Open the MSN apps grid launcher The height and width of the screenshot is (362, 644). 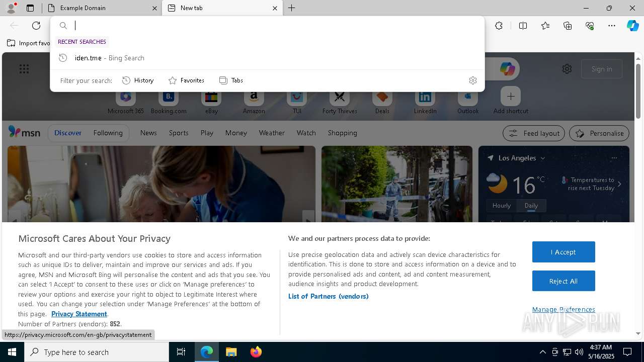pos(24,69)
